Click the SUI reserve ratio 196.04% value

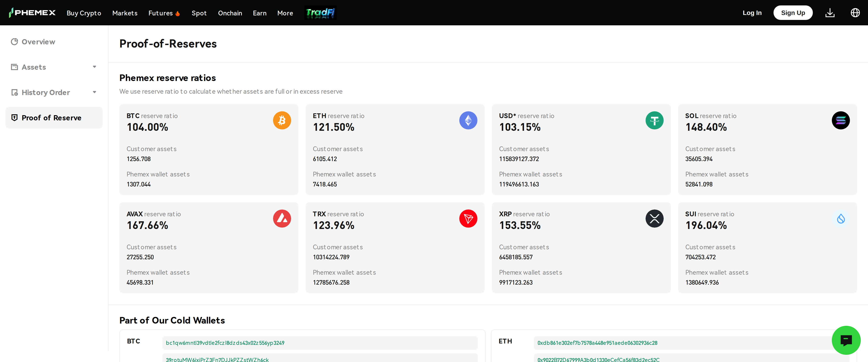(706, 225)
